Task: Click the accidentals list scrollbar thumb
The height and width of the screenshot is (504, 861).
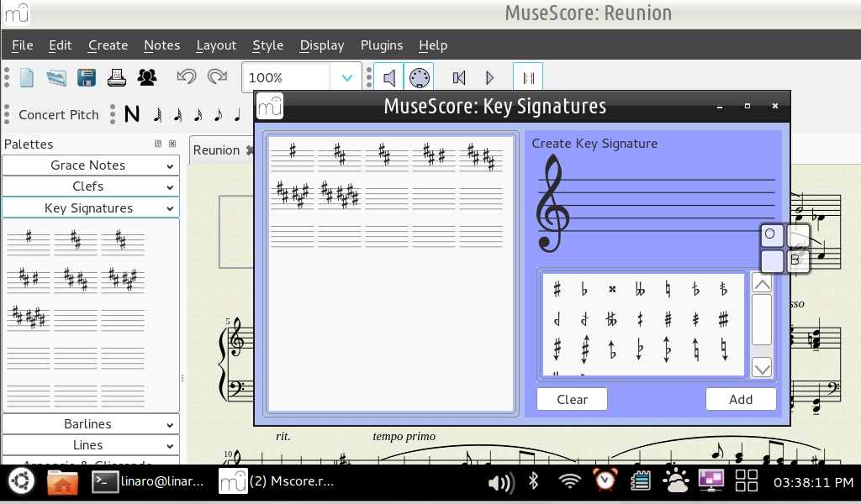Action: pyautogui.click(x=762, y=320)
